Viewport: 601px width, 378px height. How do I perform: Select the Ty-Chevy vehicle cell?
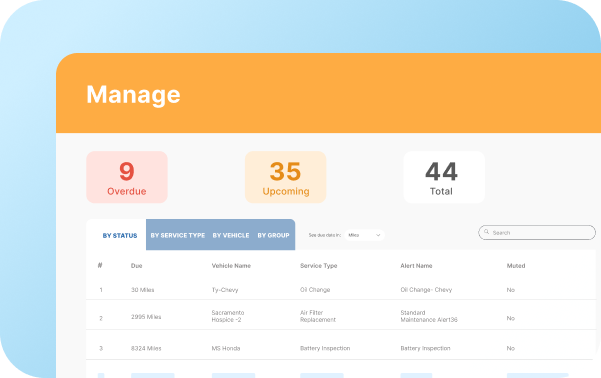225,290
